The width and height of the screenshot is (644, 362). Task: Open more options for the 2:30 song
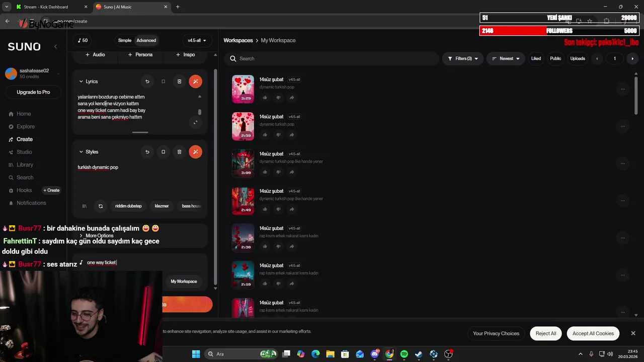[622, 238]
